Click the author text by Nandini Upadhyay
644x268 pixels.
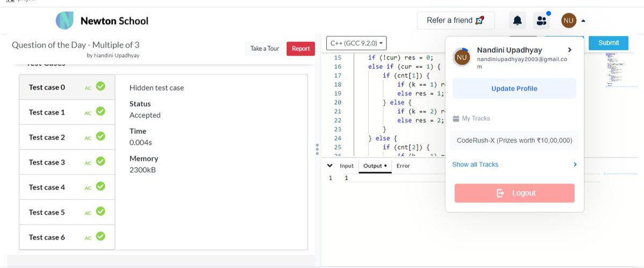[112, 55]
